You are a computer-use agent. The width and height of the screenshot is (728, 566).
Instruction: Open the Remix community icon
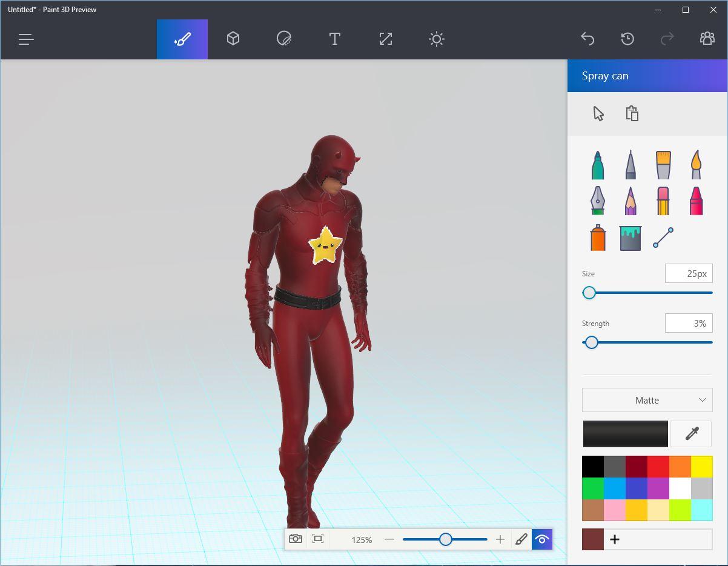[707, 39]
